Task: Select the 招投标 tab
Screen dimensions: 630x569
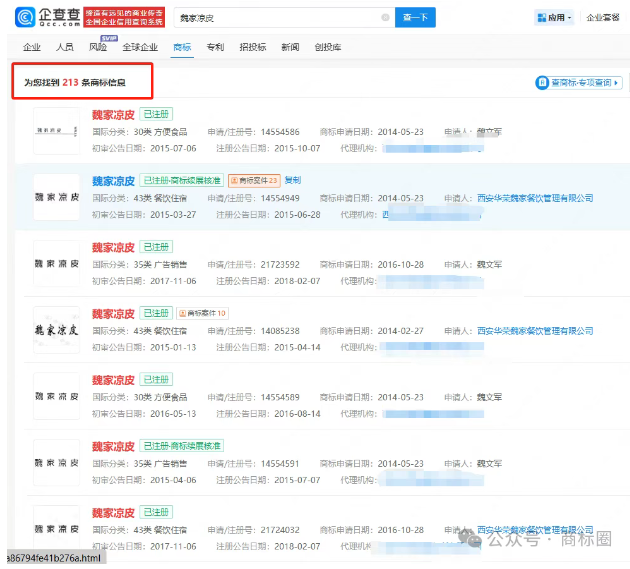Action: pyautogui.click(x=252, y=47)
